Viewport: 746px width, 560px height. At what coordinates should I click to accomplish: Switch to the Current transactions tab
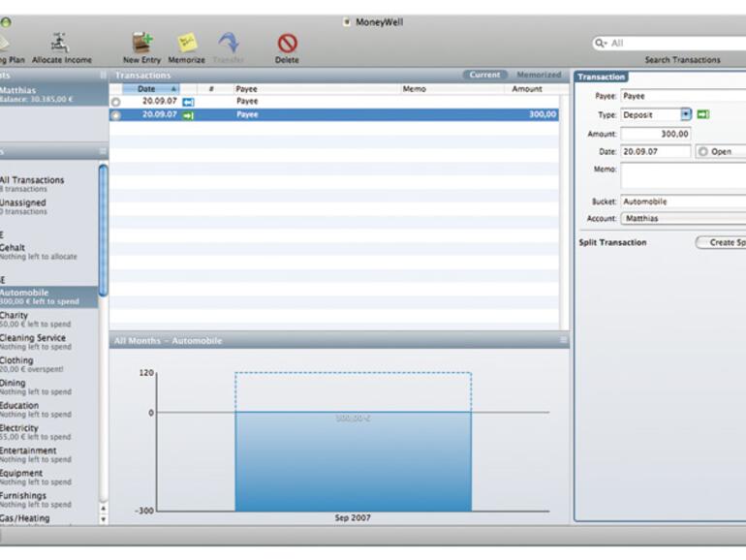484,75
